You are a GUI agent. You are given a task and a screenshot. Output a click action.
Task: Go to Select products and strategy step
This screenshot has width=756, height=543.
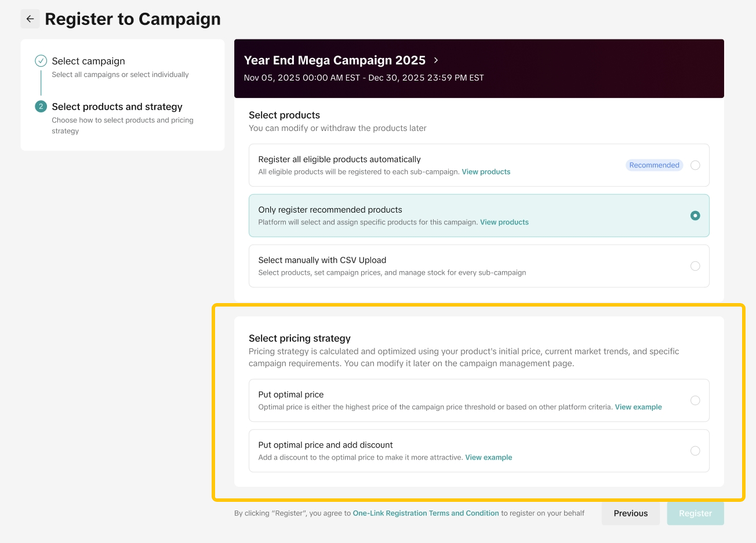click(x=117, y=107)
